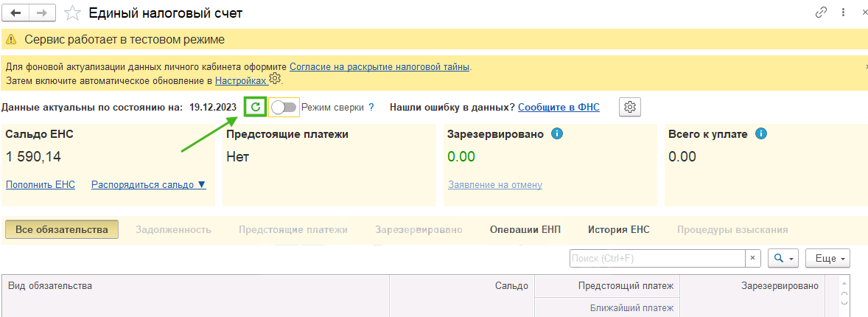The width and height of the screenshot is (868, 317).
Task: Follow the Настройках link
Action: coord(241,80)
